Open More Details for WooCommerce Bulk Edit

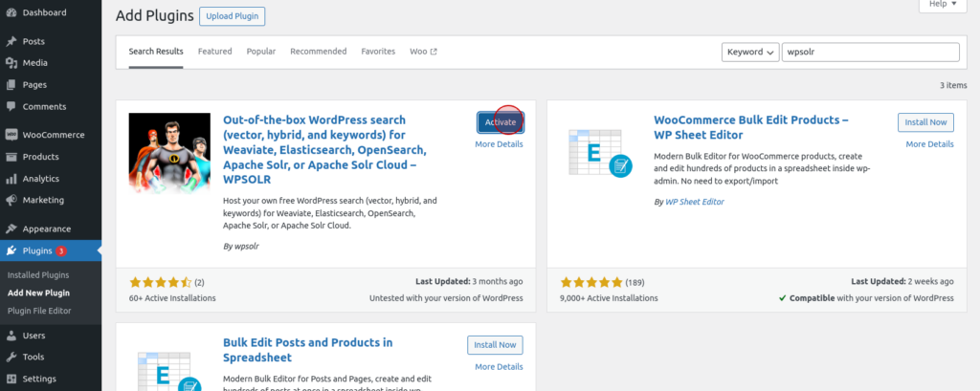click(x=930, y=144)
